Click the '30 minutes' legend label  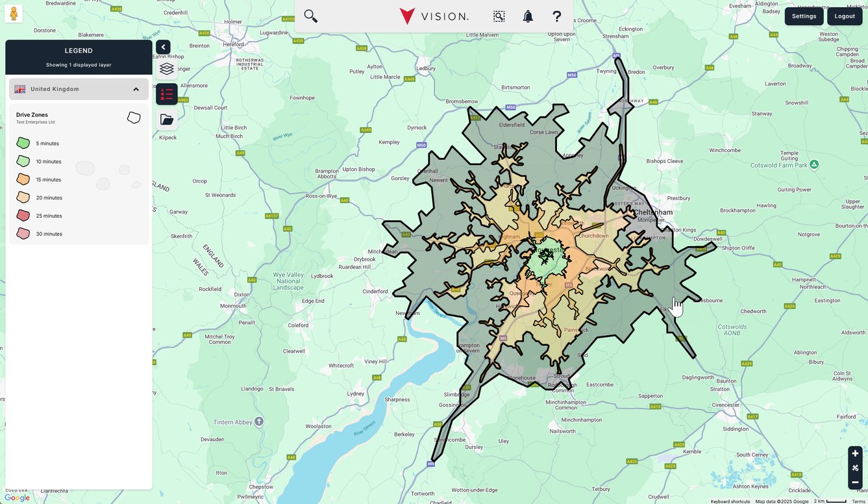49,234
